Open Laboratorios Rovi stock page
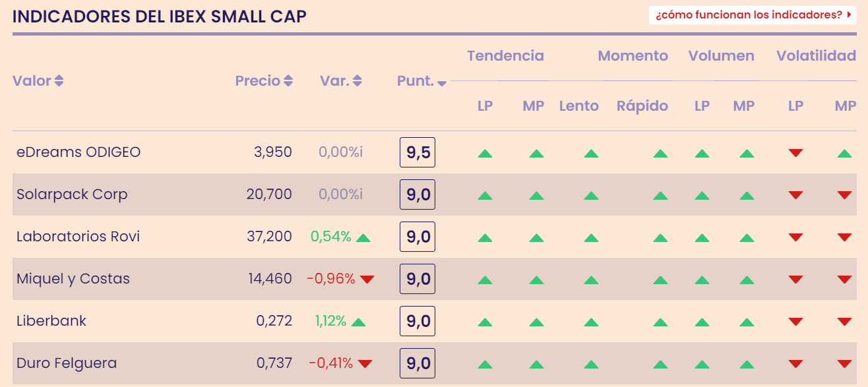 click(78, 237)
